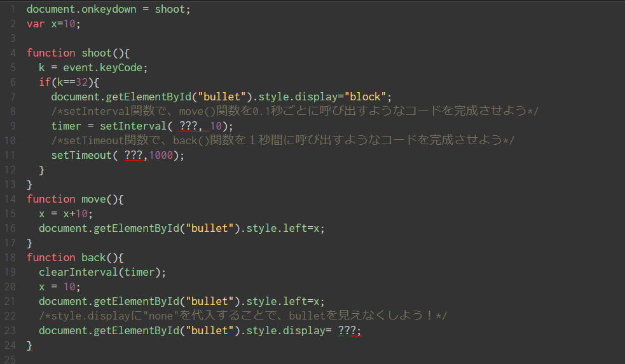
Task: Click the "block" string value
Action: [x=366, y=97]
